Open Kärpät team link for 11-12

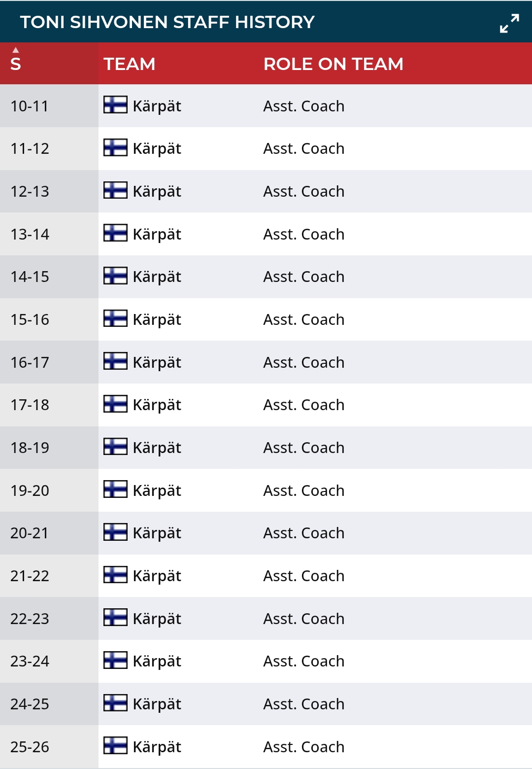157,148
